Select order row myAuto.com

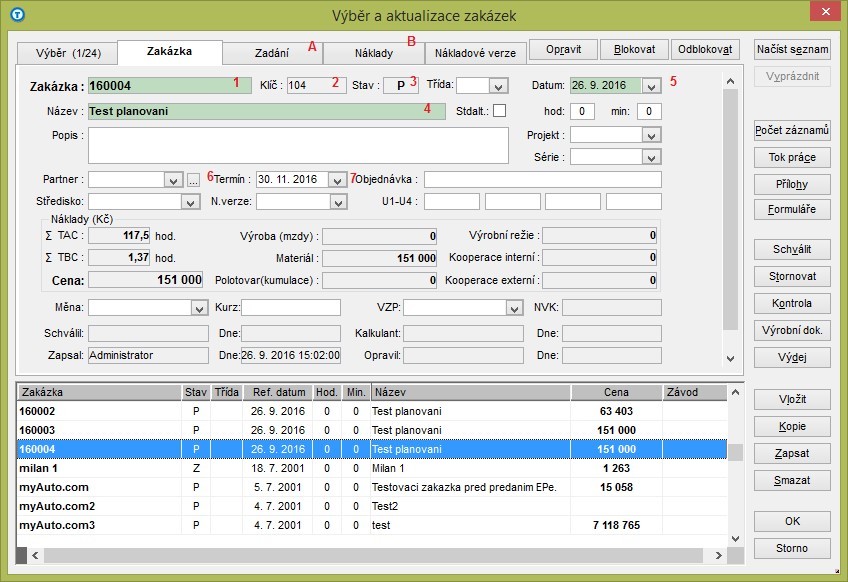pos(372,487)
